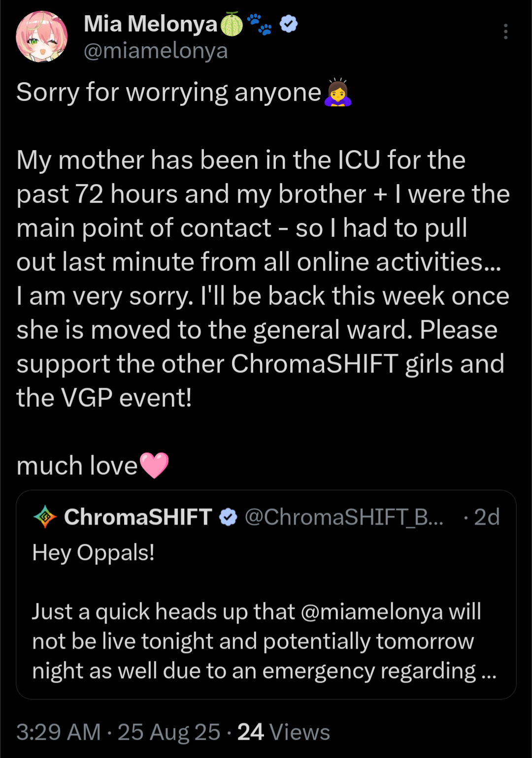Screen dimensions: 532x758
Task: Tap the @miamelonya mention inside quoted post
Action: click(x=371, y=612)
